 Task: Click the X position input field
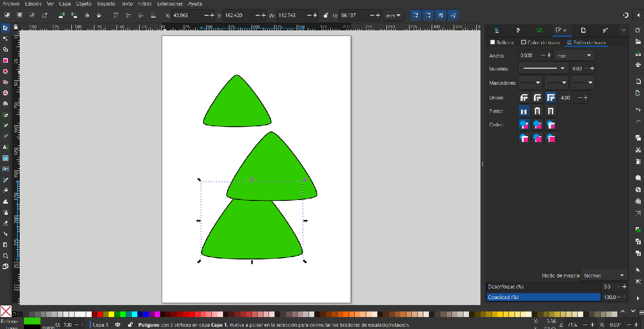click(x=187, y=15)
